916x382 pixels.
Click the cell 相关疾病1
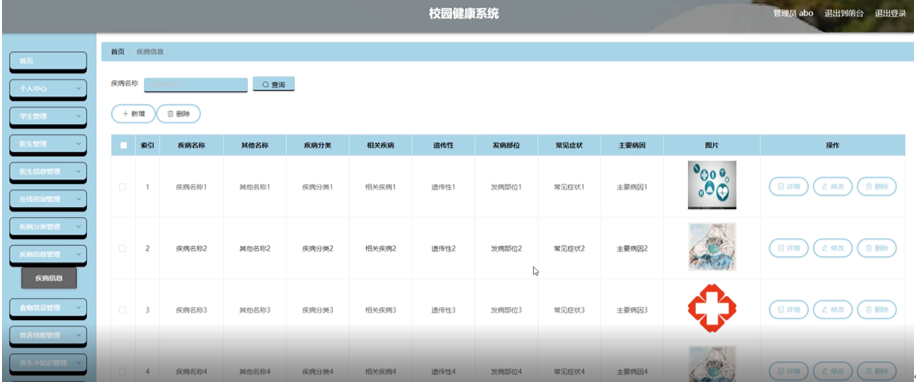pyautogui.click(x=380, y=187)
